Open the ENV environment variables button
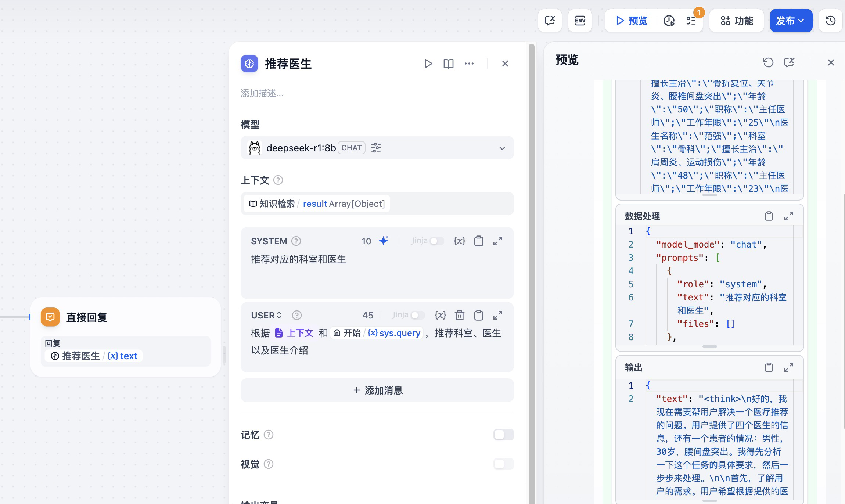Viewport: 845px width, 504px height. pos(580,21)
